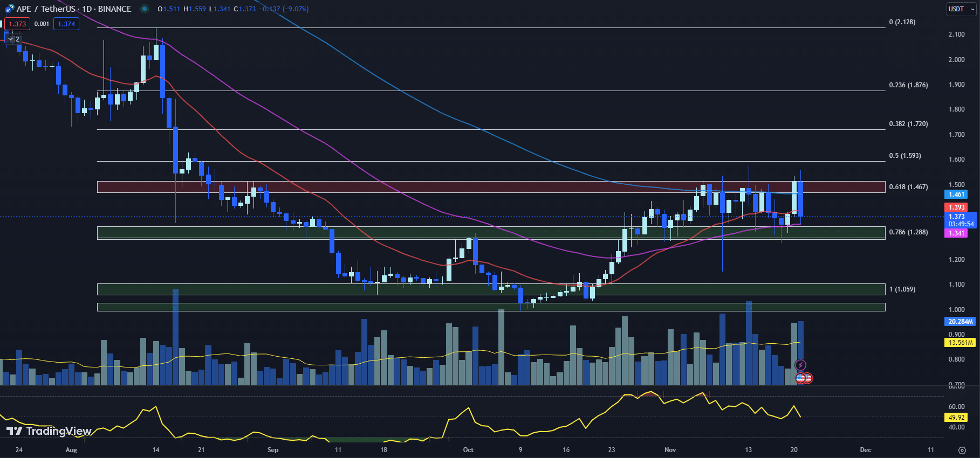Click the 1 (1.059) Fibonacci label
This screenshot has width=980, height=458.
[x=902, y=289]
